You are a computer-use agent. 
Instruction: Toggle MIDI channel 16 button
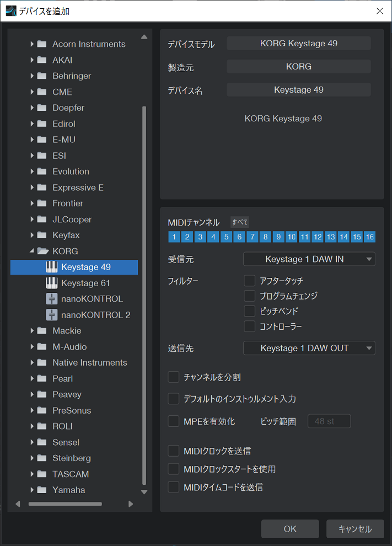370,237
